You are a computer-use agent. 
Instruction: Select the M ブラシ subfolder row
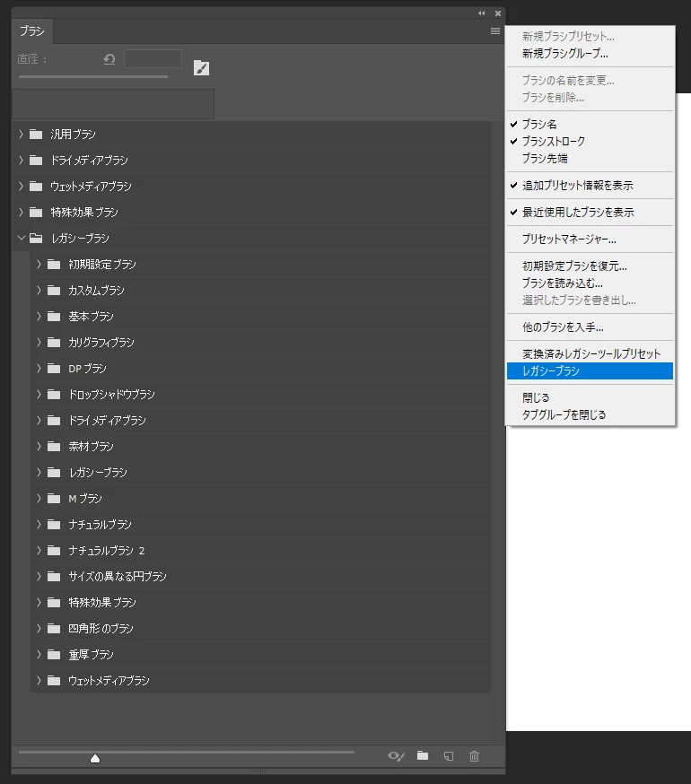click(260, 498)
